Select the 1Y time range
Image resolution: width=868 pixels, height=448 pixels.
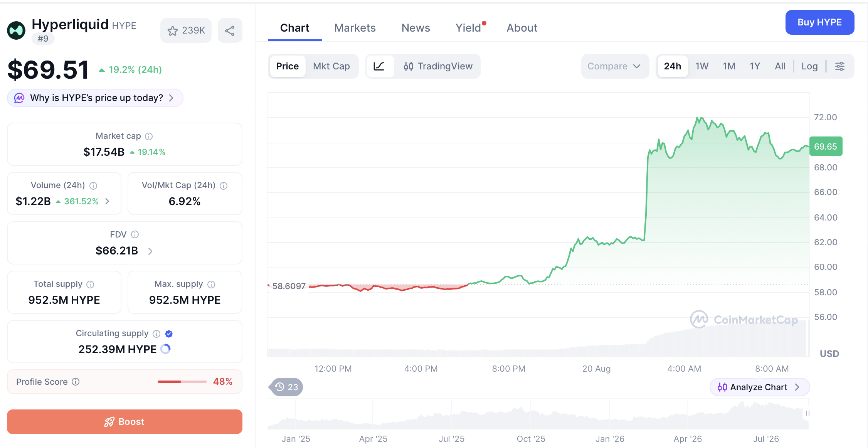point(755,66)
